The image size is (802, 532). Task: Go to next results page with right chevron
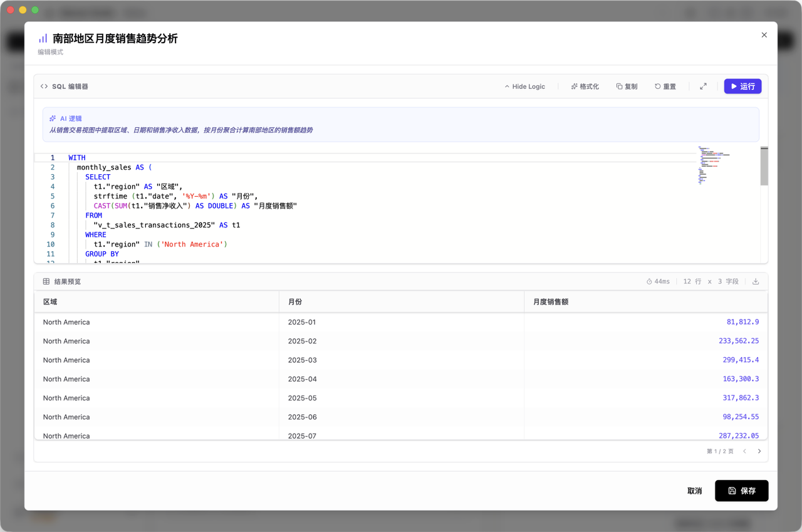click(759, 451)
